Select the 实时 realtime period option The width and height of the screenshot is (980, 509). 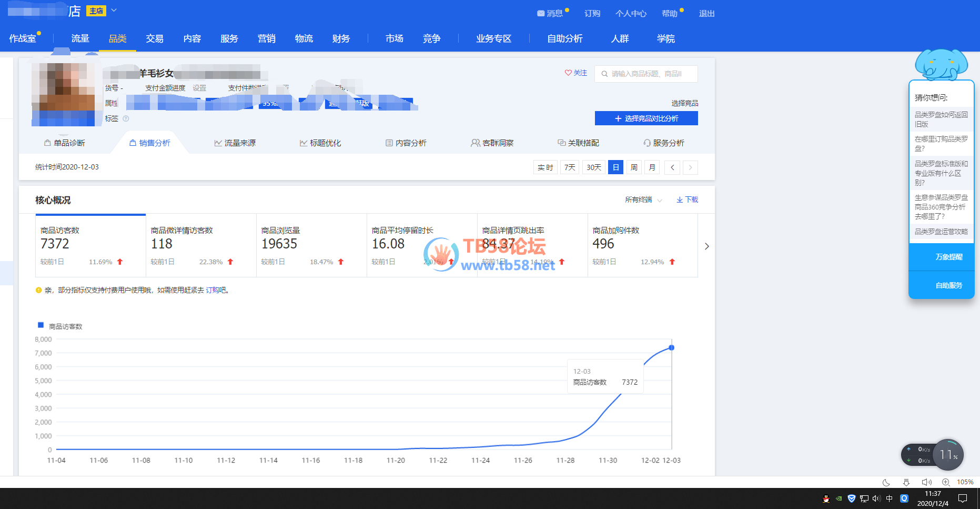(545, 167)
